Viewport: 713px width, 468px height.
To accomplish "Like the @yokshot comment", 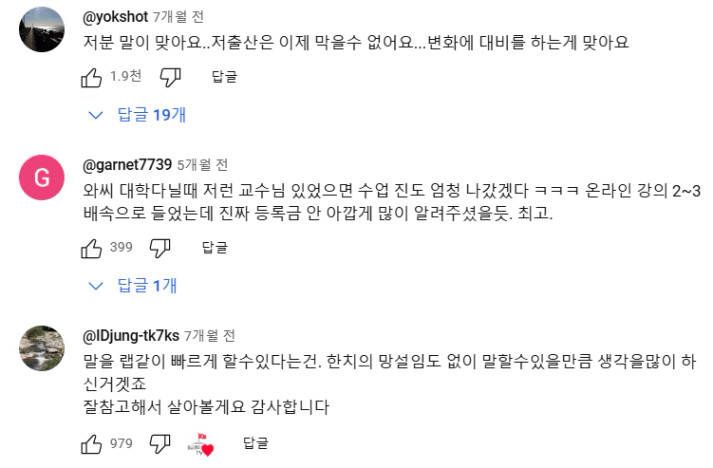I will [91, 76].
